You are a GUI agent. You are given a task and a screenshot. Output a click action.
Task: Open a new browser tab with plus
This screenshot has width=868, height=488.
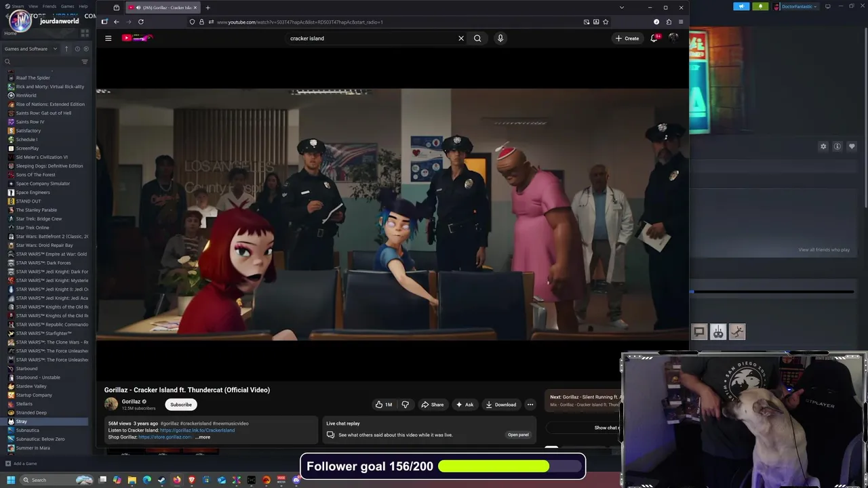point(208,7)
